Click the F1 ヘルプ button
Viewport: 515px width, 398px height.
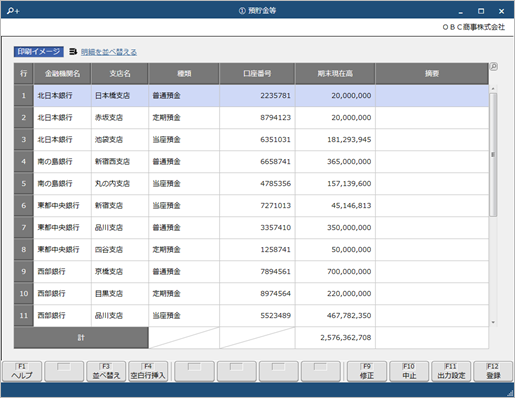22,371
